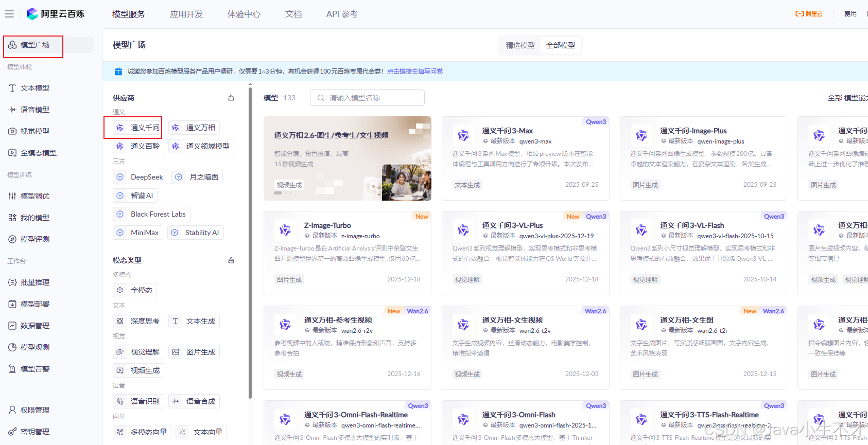Open the 数据管理 sidebar icon
The height and width of the screenshot is (445, 868).
point(12,326)
